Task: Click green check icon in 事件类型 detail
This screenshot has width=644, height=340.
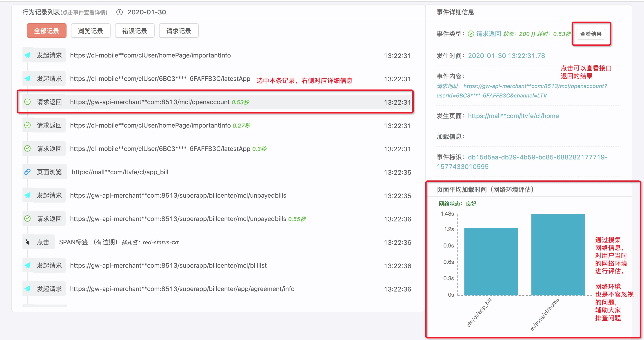Action: (471, 34)
